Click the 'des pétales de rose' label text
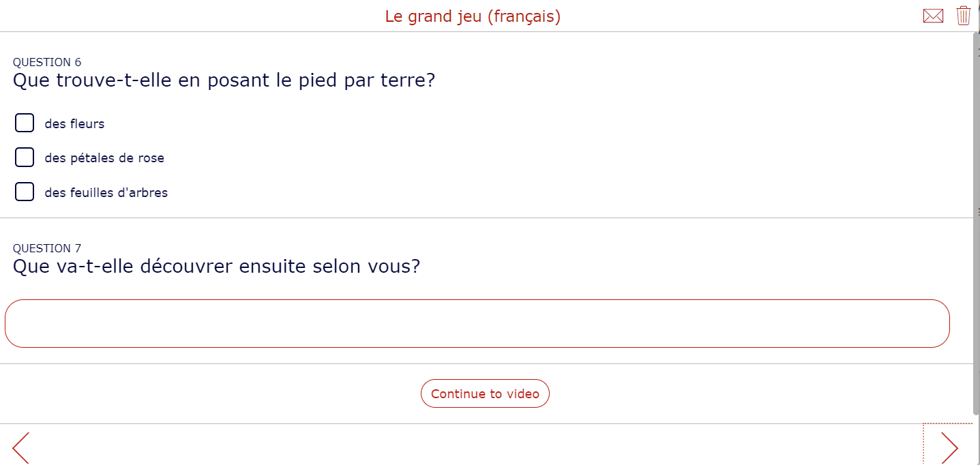 point(104,157)
